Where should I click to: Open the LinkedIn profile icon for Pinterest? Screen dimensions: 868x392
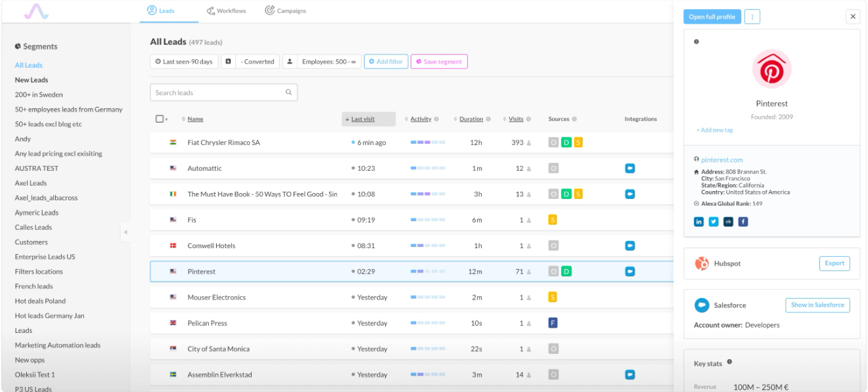698,222
